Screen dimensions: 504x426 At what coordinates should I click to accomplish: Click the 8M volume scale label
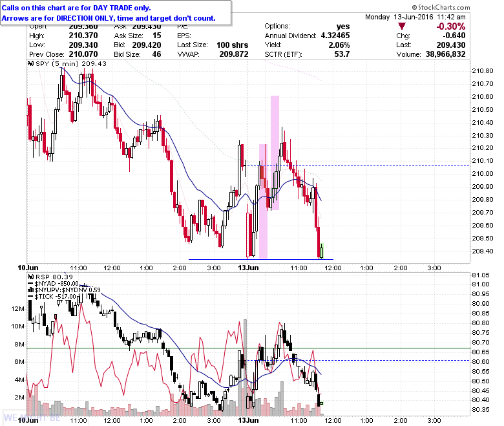(19, 345)
